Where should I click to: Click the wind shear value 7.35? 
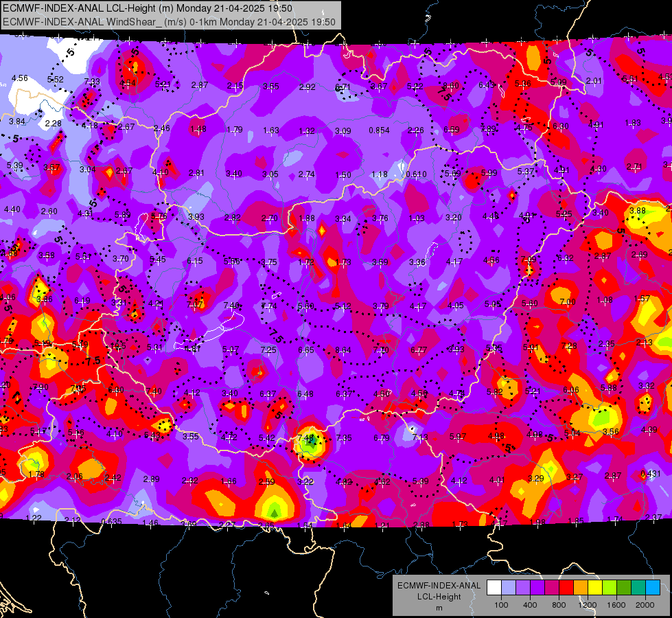click(344, 437)
